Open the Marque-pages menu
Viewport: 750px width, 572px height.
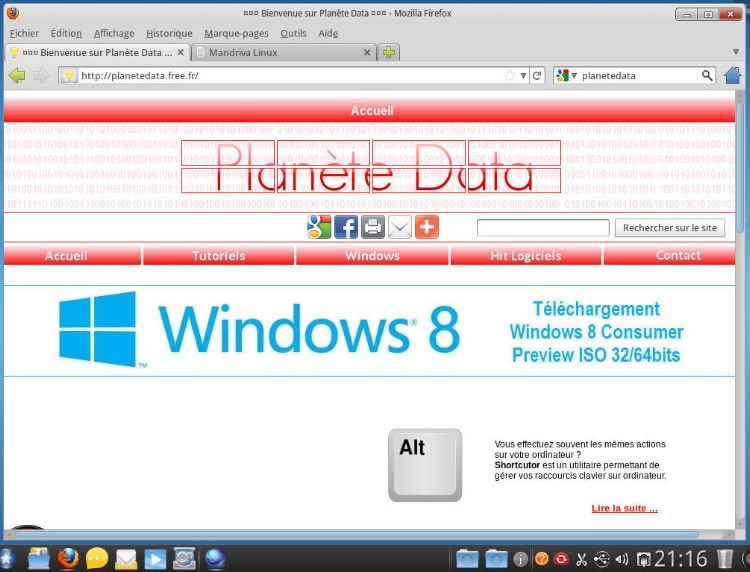[236, 33]
